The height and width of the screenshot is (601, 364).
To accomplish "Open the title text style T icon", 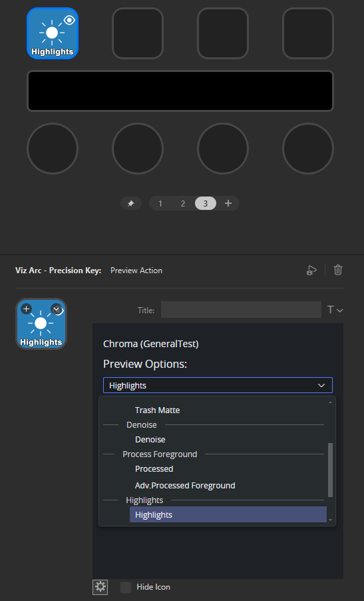I will point(331,310).
